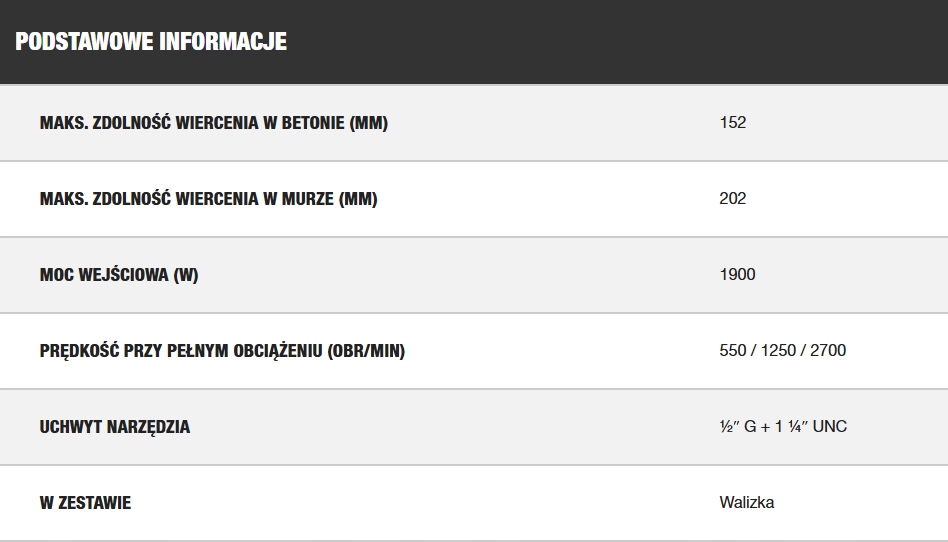
Task: Click the (OBR/MIN) unit text
Action: 366,351
